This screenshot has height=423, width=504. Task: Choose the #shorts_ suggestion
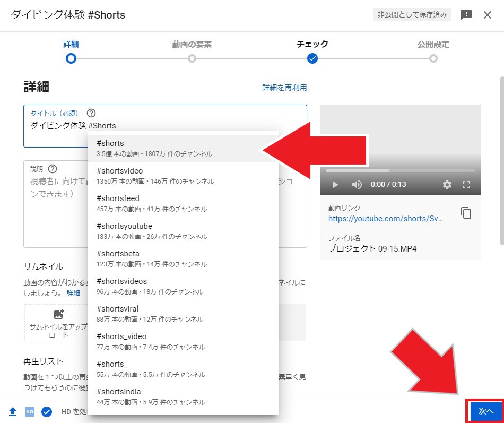pyautogui.click(x=183, y=369)
